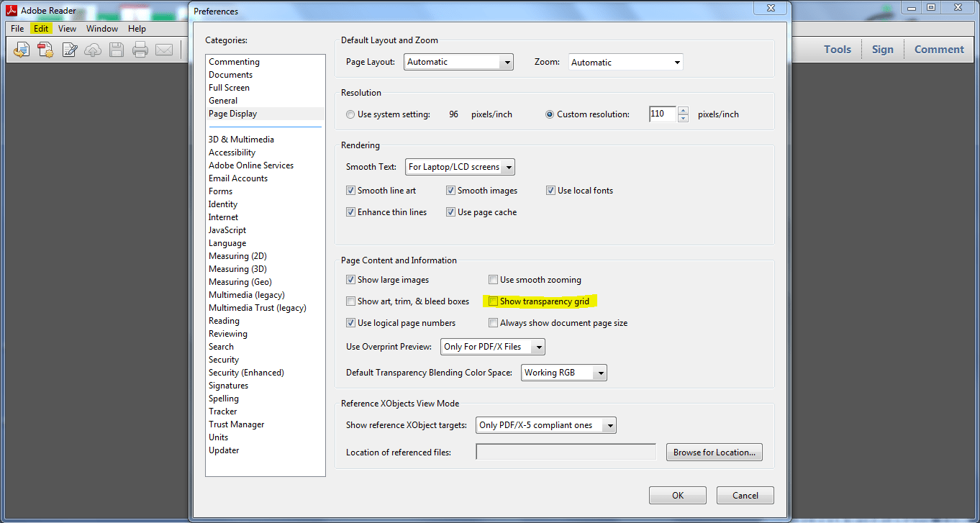Click the 'Location of referenced files' field
Screen dimensions: 980x523
pyautogui.click(x=566, y=452)
